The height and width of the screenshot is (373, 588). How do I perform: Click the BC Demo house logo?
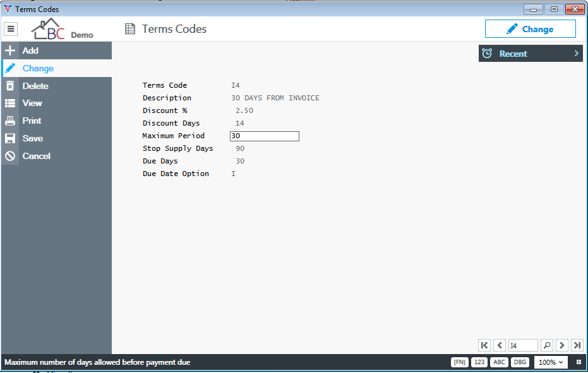click(62, 29)
